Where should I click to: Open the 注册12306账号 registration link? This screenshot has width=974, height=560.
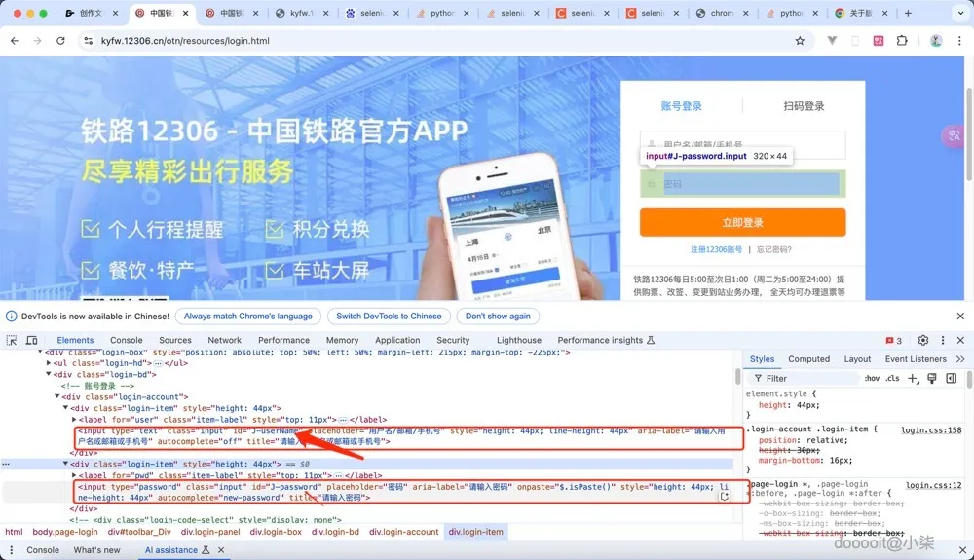pos(716,249)
